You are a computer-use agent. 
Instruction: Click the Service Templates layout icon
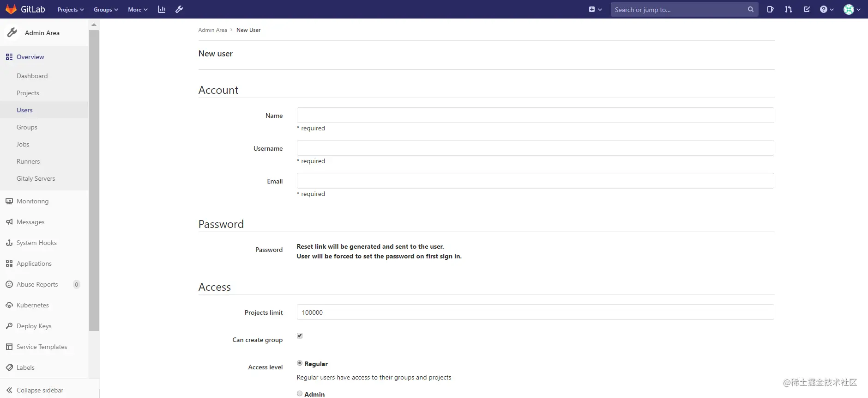(x=9, y=347)
